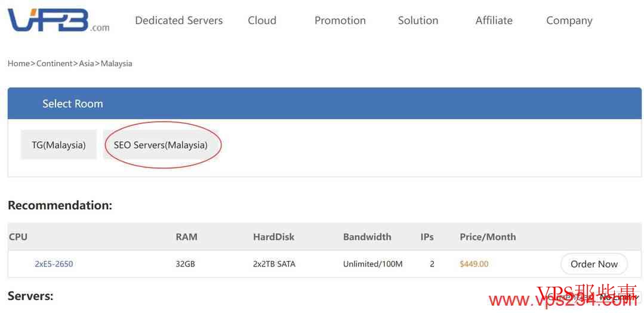The width and height of the screenshot is (644, 313).
Task: Click the Price/Month column header
Action: tap(488, 237)
